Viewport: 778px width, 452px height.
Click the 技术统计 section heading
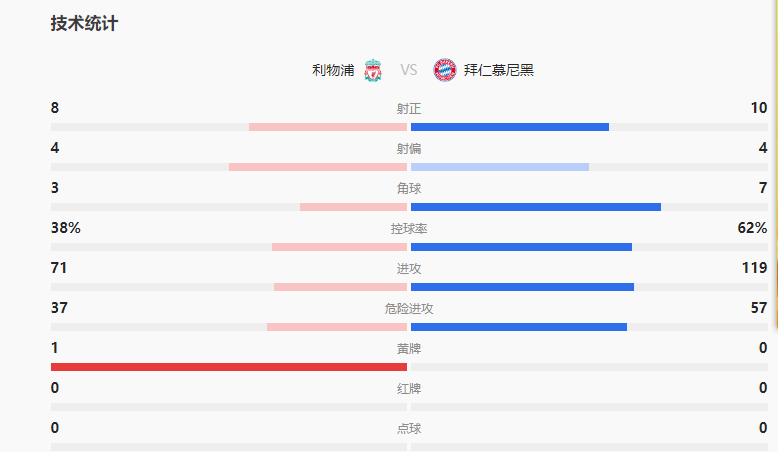click(x=84, y=24)
